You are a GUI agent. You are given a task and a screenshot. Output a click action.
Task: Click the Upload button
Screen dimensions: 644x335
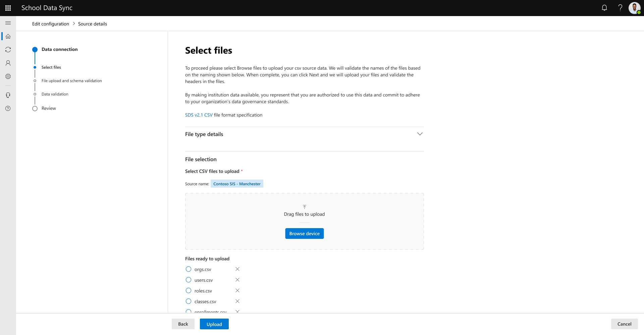tap(214, 324)
